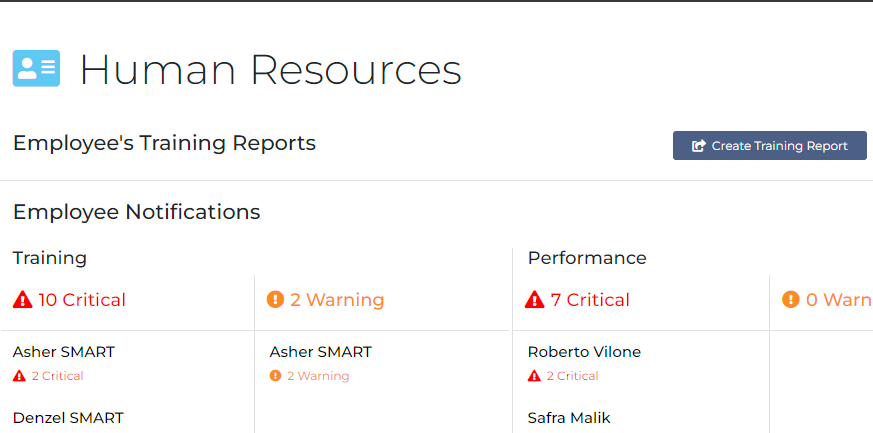
Task: Open Asher SMART in Training critical list
Action: tap(63, 352)
